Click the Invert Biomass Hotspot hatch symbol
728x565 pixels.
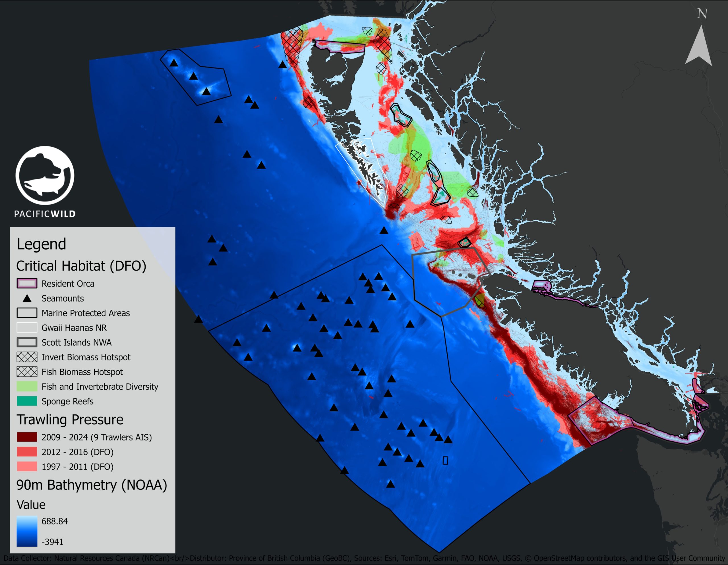click(27, 357)
